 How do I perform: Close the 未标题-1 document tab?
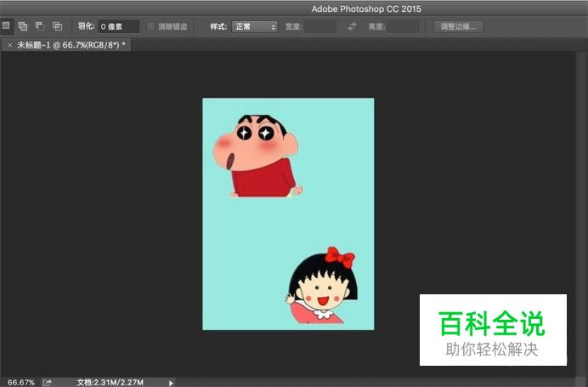point(9,45)
